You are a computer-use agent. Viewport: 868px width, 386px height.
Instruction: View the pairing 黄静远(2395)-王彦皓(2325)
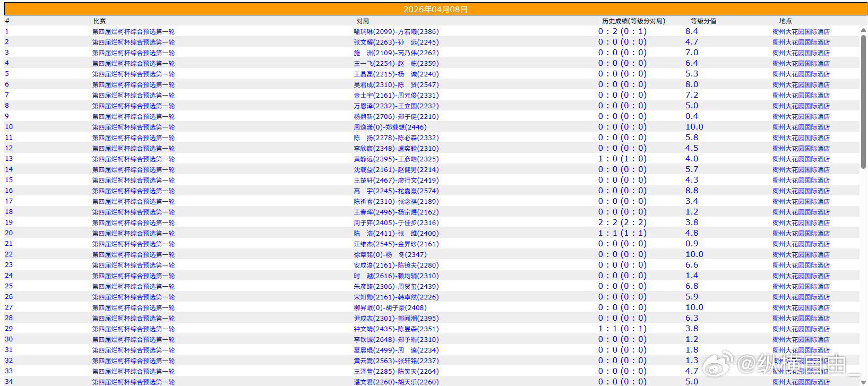pyautogui.click(x=396, y=159)
